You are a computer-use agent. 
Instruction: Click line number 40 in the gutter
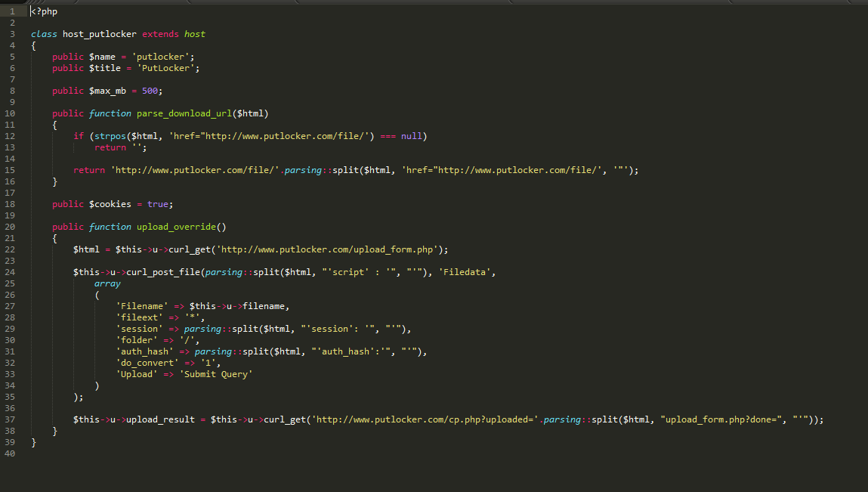coord(10,453)
